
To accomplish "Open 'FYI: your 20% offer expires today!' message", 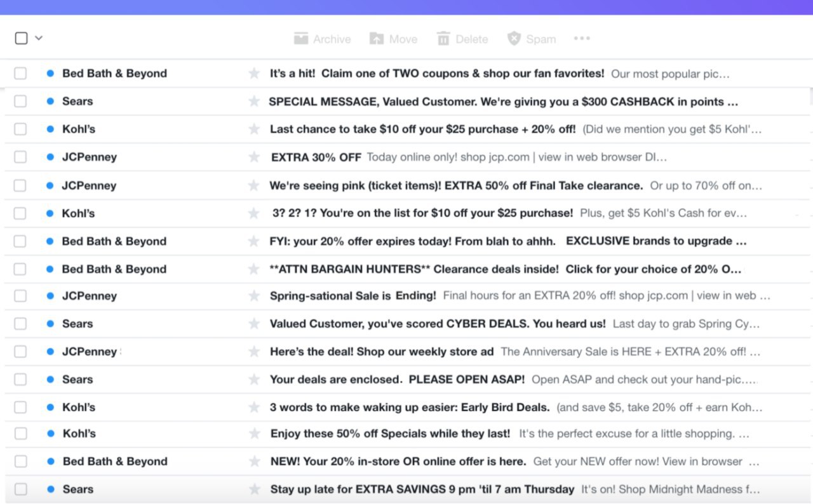I will (x=413, y=241).
